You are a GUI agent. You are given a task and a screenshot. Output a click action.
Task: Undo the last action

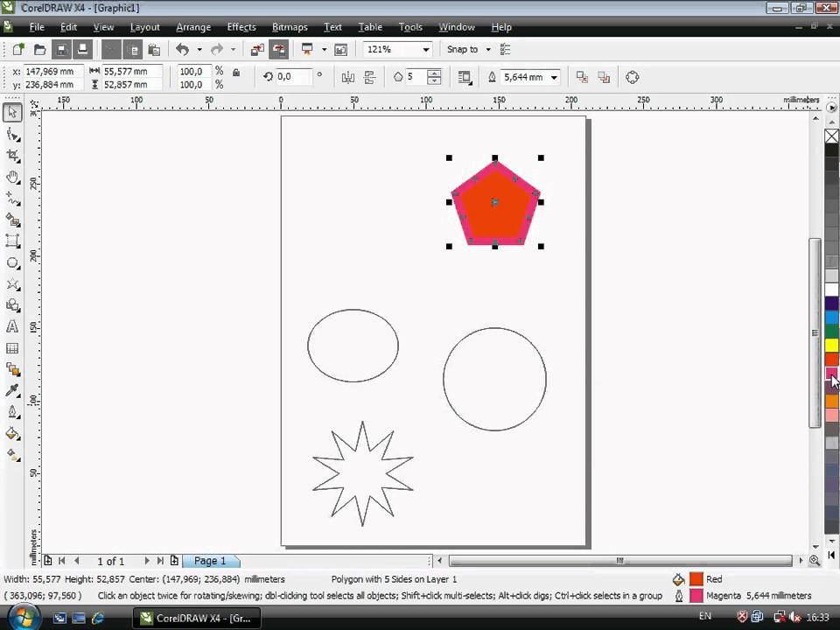[x=183, y=50]
